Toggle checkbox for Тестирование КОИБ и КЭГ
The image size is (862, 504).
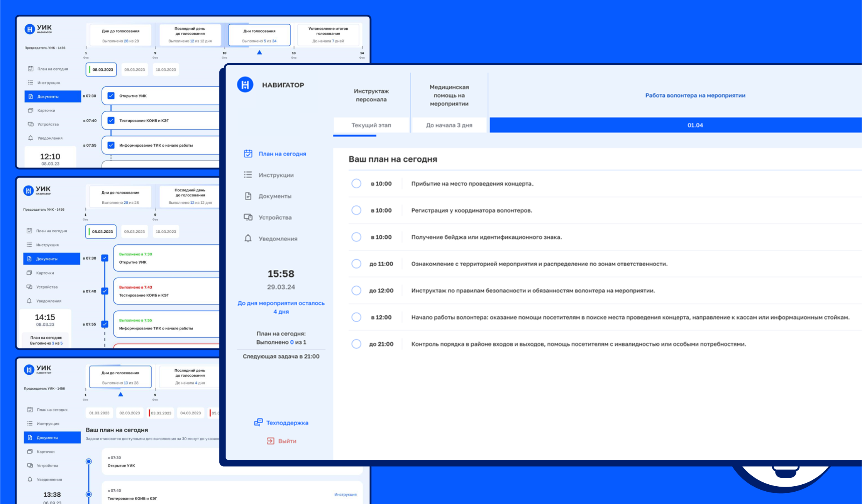point(111,120)
